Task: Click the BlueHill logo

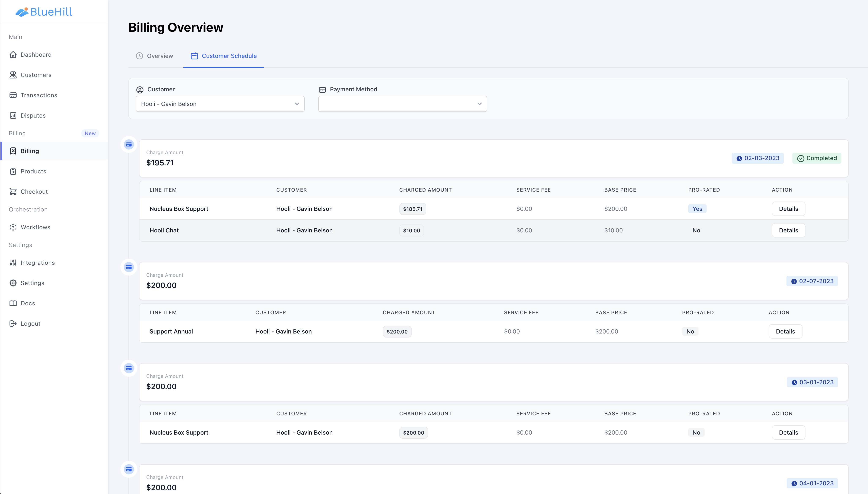Action: point(44,12)
